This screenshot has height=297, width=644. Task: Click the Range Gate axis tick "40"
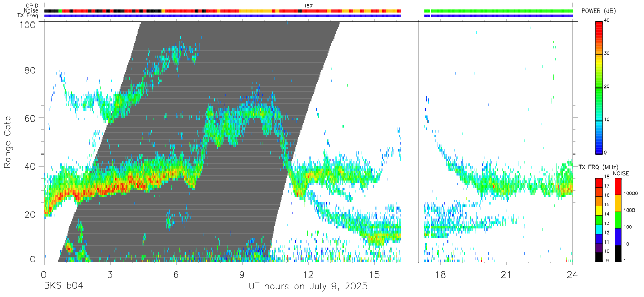point(31,166)
